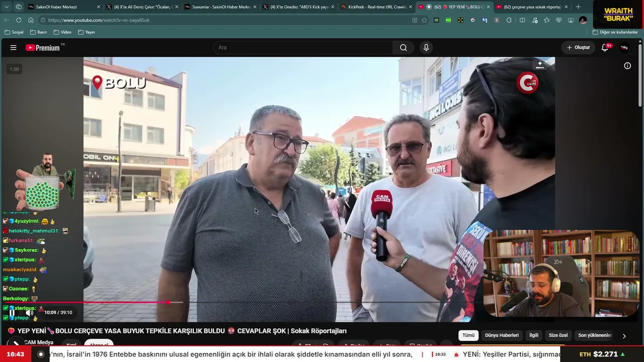Screen dimensions: 644x362
Task: Open the favorites list icon
Action: (x=547, y=20)
